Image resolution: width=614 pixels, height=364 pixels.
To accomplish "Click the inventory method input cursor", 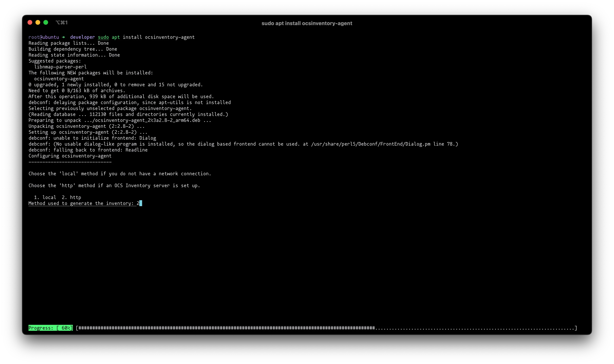I will [x=141, y=203].
